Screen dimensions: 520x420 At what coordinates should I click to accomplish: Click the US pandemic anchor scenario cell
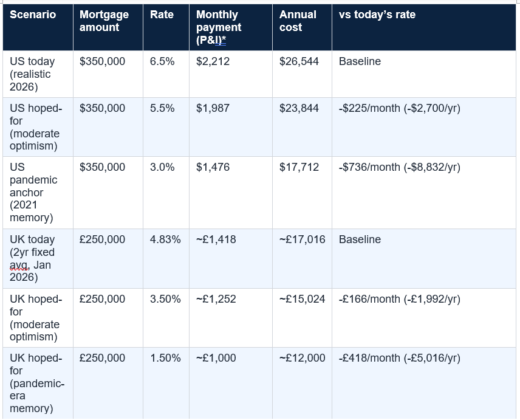coord(38,193)
